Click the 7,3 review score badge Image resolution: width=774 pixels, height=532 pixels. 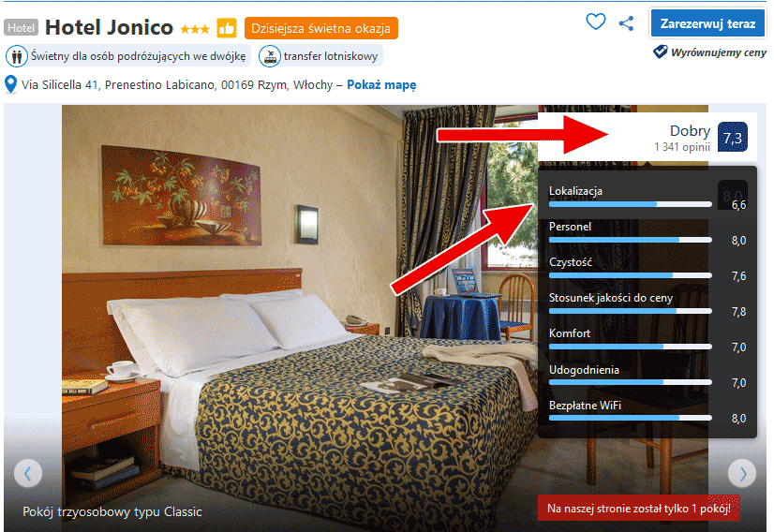(732, 137)
